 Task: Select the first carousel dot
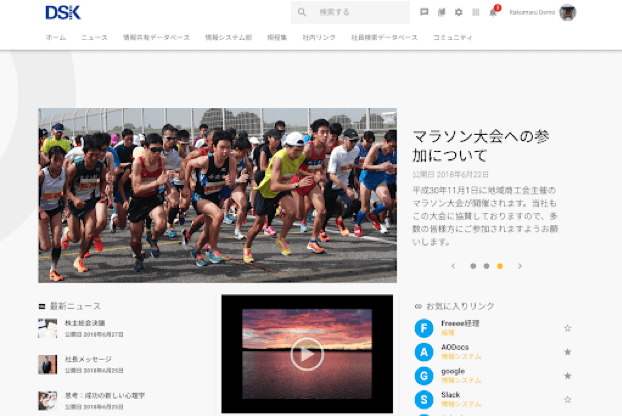click(473, 266)
